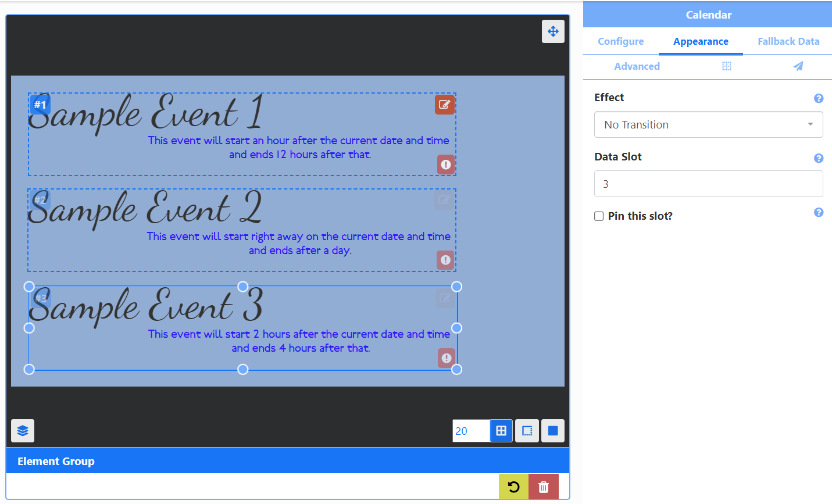This screenshot has width=832, height=504.
Task: Open the 'No Transition' effect dropdown
Action: click(708, 124)
